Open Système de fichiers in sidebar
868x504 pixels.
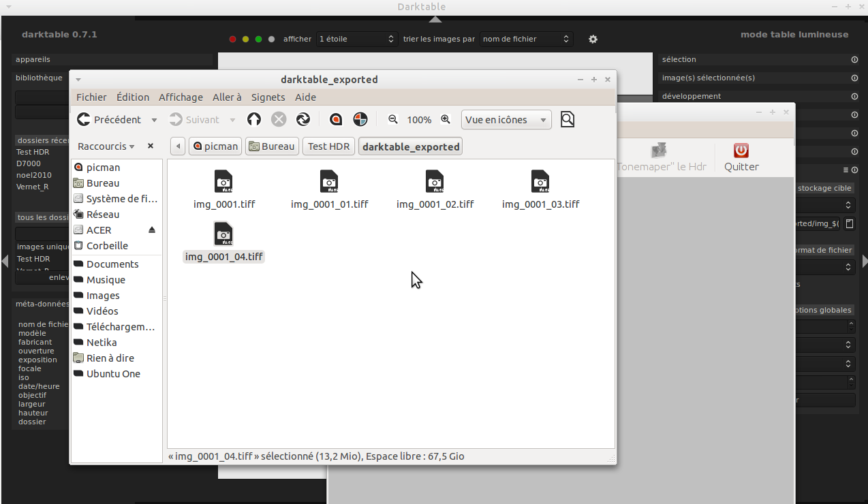pos(117,198)
